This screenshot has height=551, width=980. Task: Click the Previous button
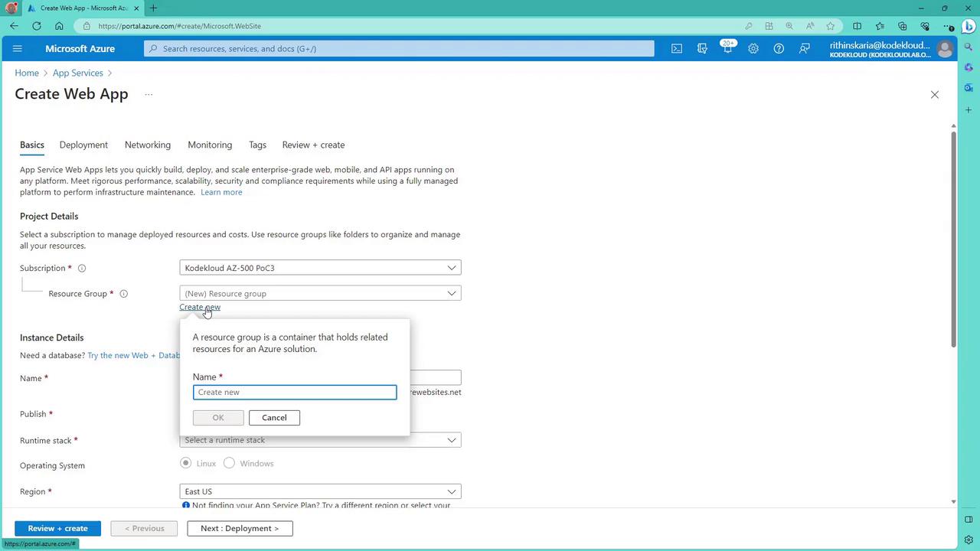[144, 528]
